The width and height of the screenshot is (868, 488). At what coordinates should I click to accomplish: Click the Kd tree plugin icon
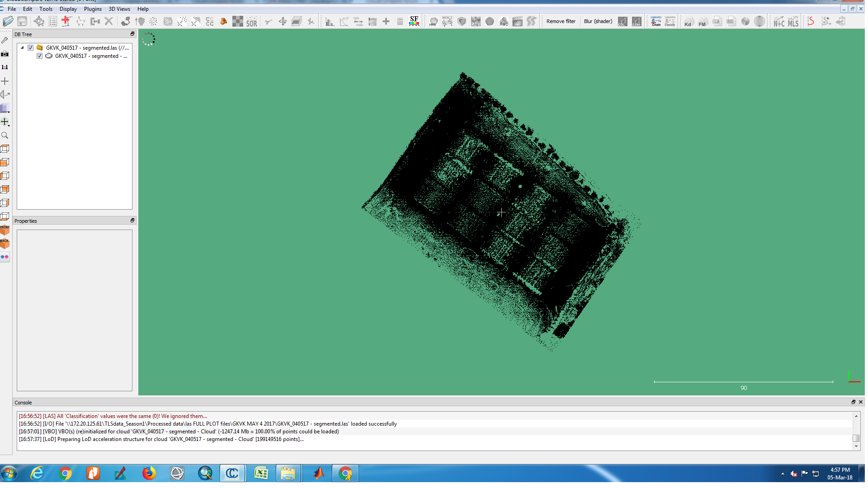[688, 21]
